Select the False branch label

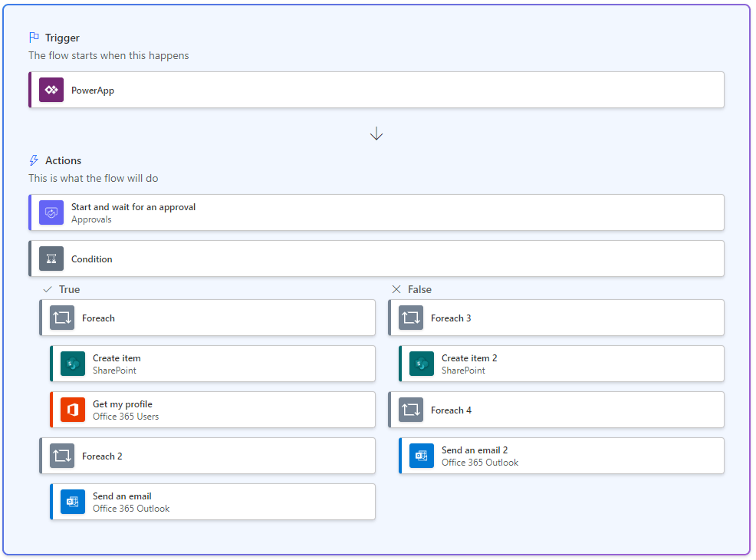pos(419,289)
